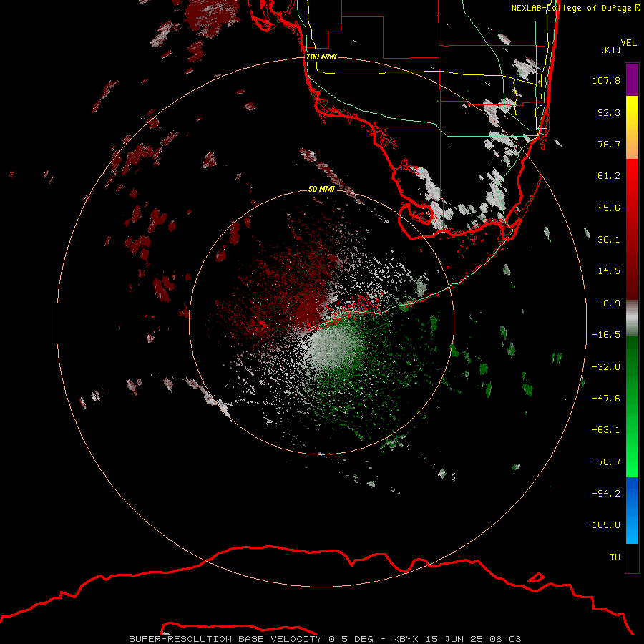Click the -0.9 velocity legend value

click(x=609, y=303)
